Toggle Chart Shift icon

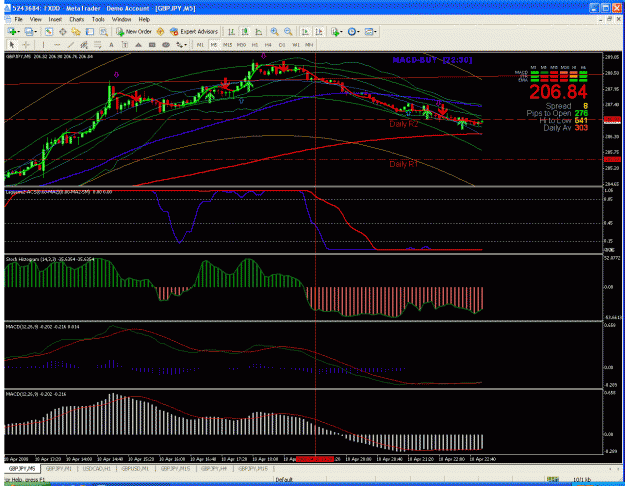tap(319, 31)
